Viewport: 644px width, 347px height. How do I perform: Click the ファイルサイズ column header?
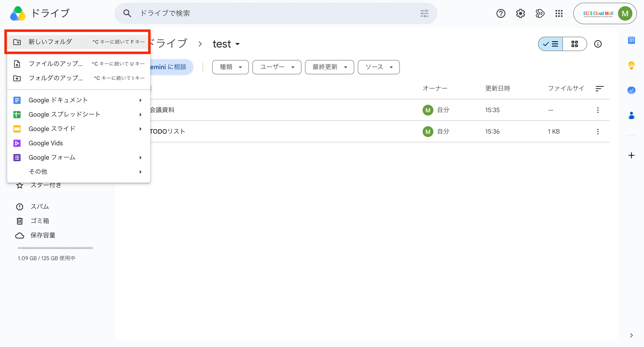click(x=566, y=89)
